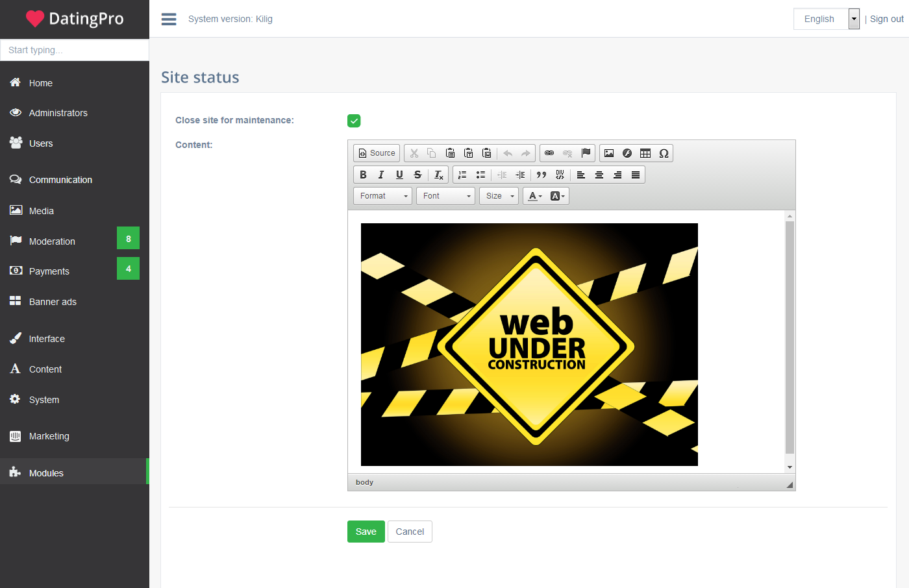Screen dimensions: 909x588
Task: Toggle the Source view button
Action: [377, 153]
